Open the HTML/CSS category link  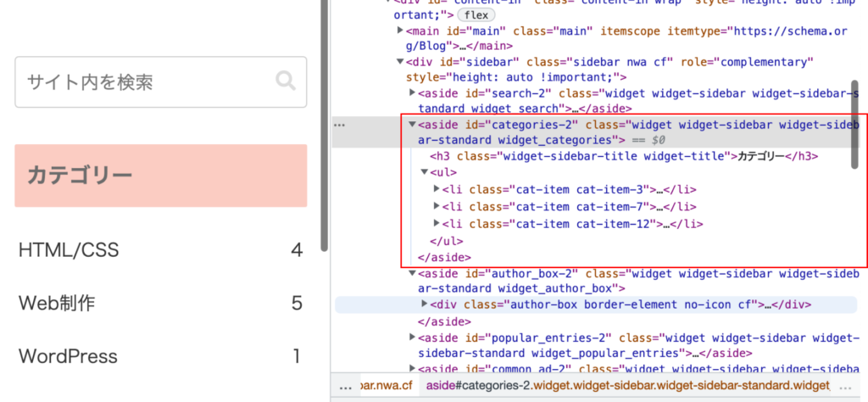click(x=69, y=250)
